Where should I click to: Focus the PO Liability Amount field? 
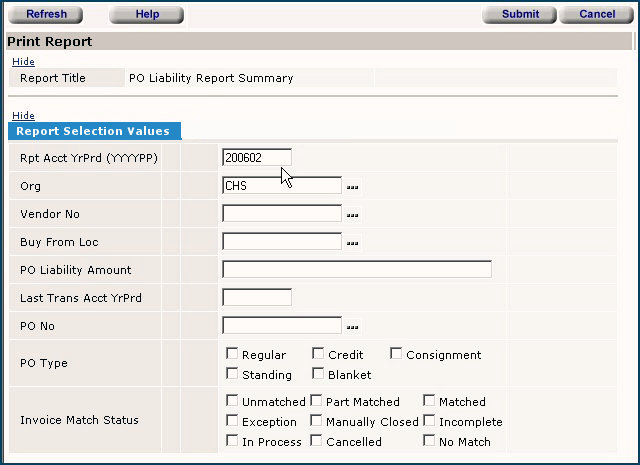356,269
